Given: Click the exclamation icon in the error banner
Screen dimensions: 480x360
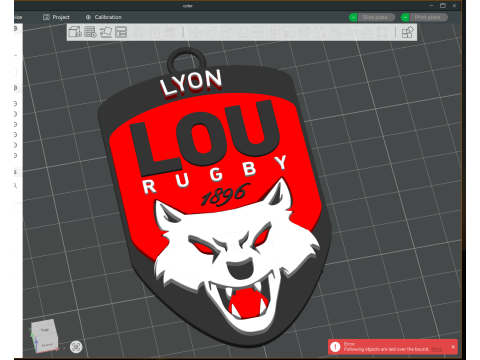Looking at the screenshot, I should [335, 347].
